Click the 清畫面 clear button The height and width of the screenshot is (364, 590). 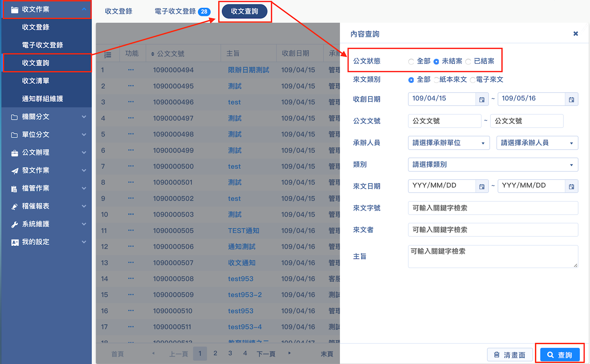(x=510, y=355)
